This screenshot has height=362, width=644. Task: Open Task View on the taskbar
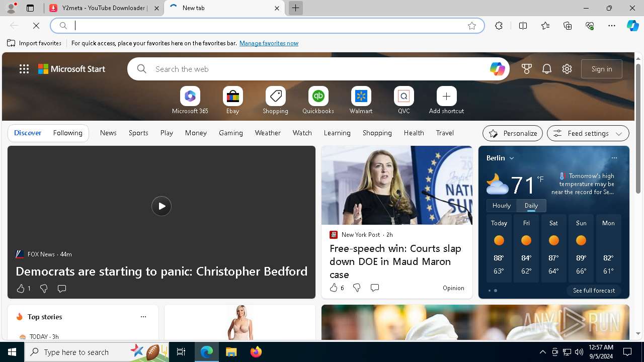(x=181, y=352)
